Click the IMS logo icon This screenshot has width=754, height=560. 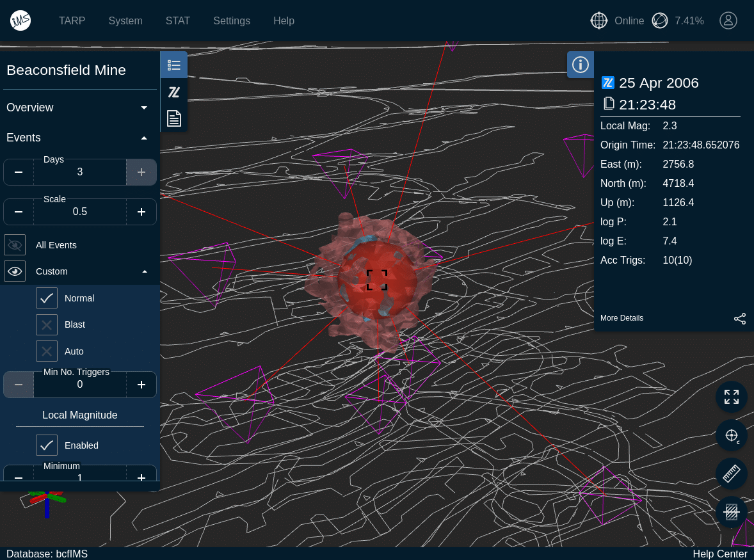coord(20,20)
